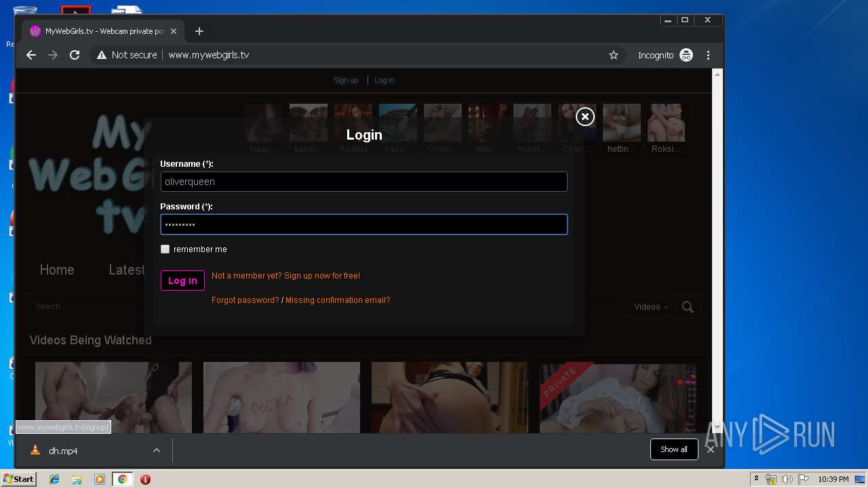Click network tray icon
Screen dimensions: 868x488
click(771, 479)
